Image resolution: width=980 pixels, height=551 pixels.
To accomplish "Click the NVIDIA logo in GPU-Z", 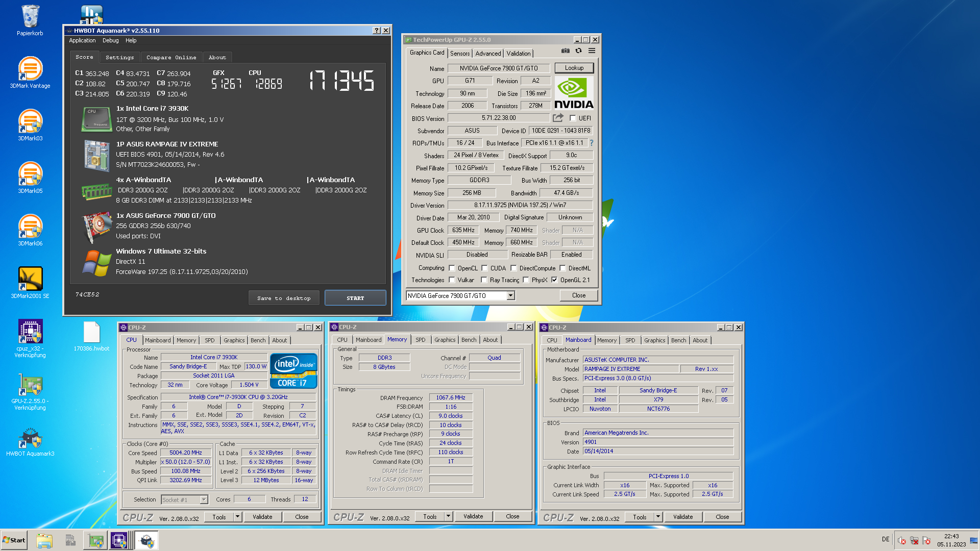I will tap(574, 93).
